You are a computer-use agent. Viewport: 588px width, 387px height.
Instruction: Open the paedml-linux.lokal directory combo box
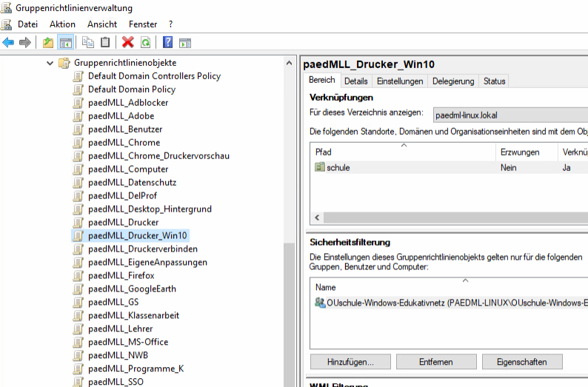tap(510, 115)
